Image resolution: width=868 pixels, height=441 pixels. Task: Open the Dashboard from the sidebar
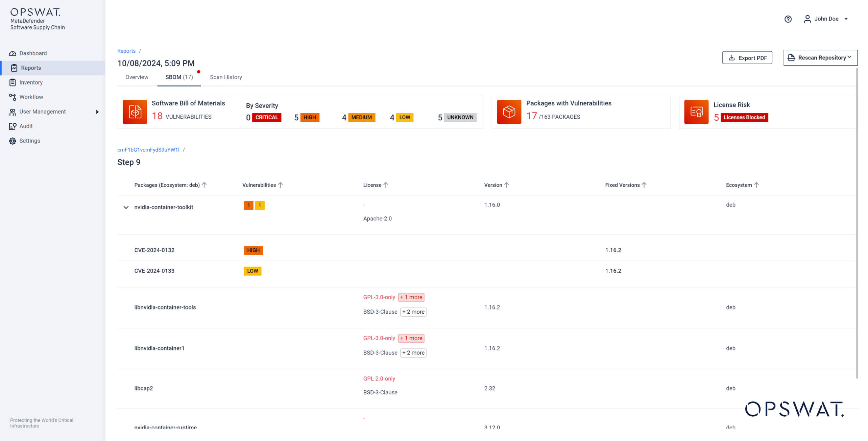(x=33, y=53)
